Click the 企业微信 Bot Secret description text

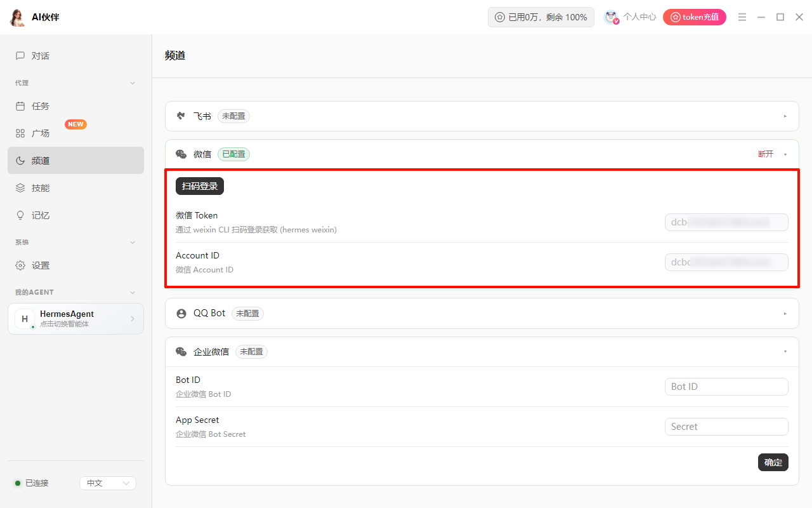coord(211,434)
